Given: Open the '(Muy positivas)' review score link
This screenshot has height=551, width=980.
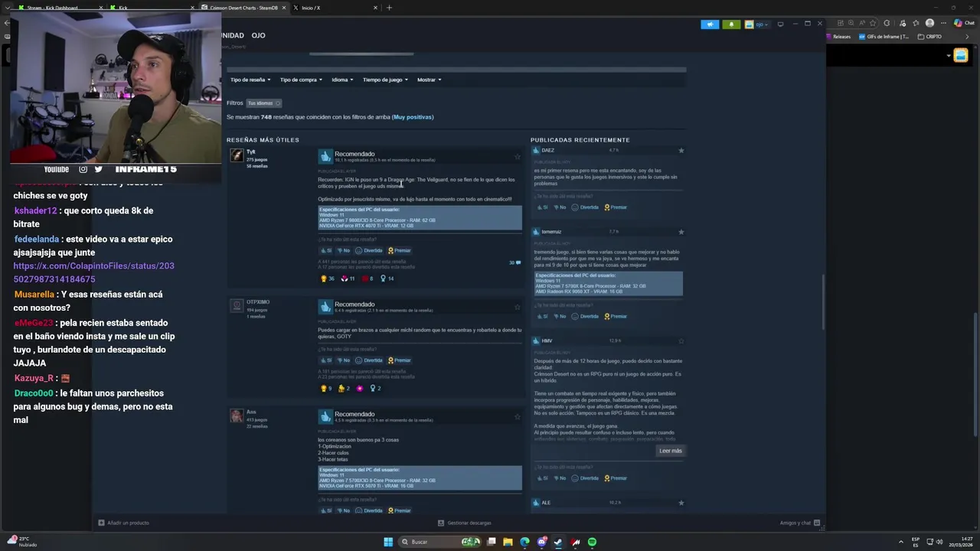Looking at the screenshot, I should 413,117.
